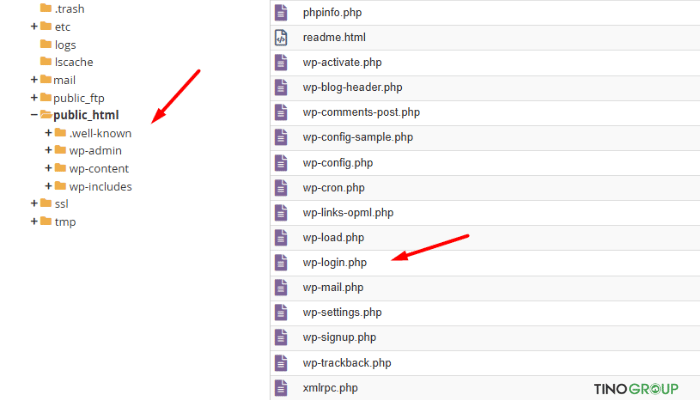The image size is (700, 400).
Task: Select the readme.html file name
Action: pyautogui.click(x=334, y=38)
